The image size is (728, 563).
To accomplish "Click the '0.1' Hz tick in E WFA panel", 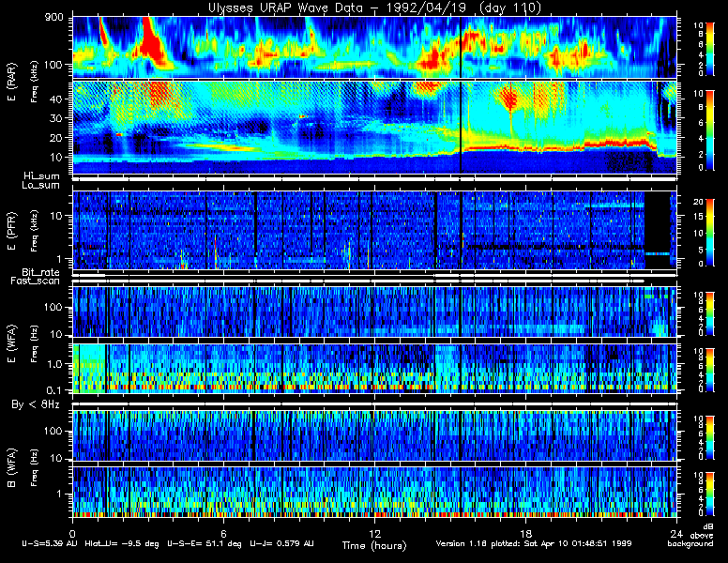I will 54,390.
